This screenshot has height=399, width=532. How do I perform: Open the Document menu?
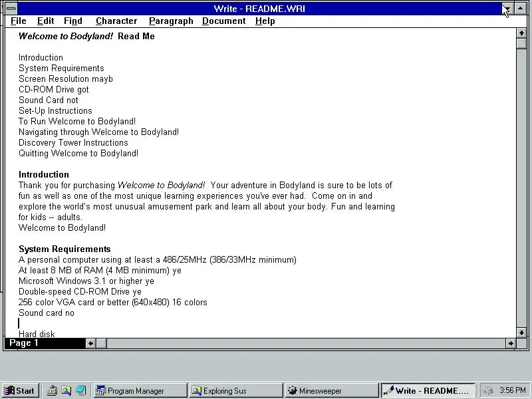(x=224, y=21)
